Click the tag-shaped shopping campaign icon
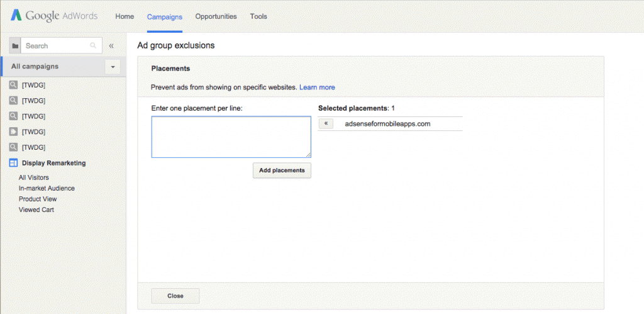 click(14, 132)
